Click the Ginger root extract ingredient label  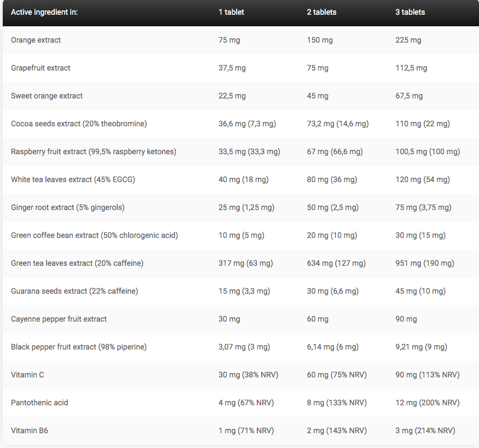(68, 207)
